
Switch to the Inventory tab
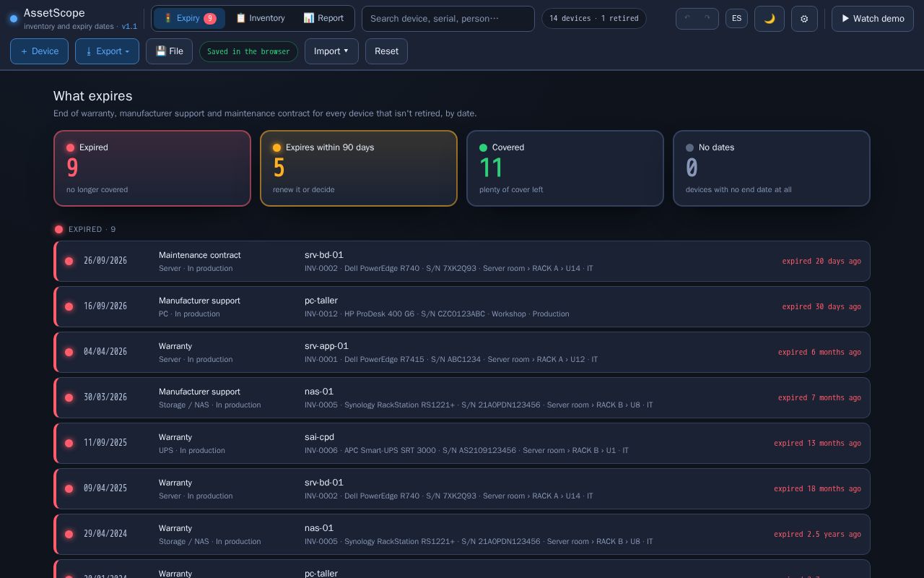click(x=261, y=18)
